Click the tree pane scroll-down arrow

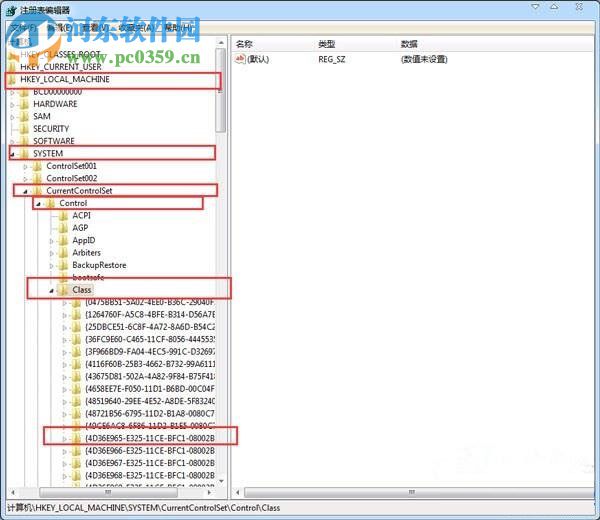click(221, 481)
